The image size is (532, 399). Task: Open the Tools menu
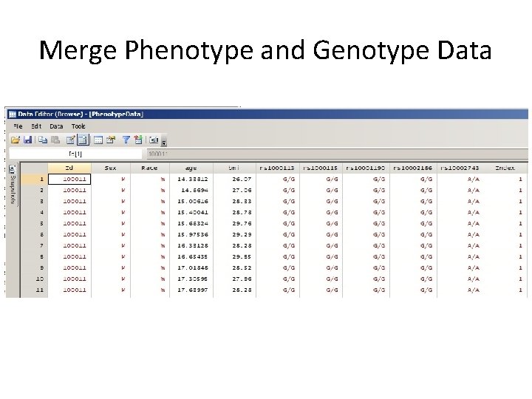pyautogui.click(x=78, y=126)
